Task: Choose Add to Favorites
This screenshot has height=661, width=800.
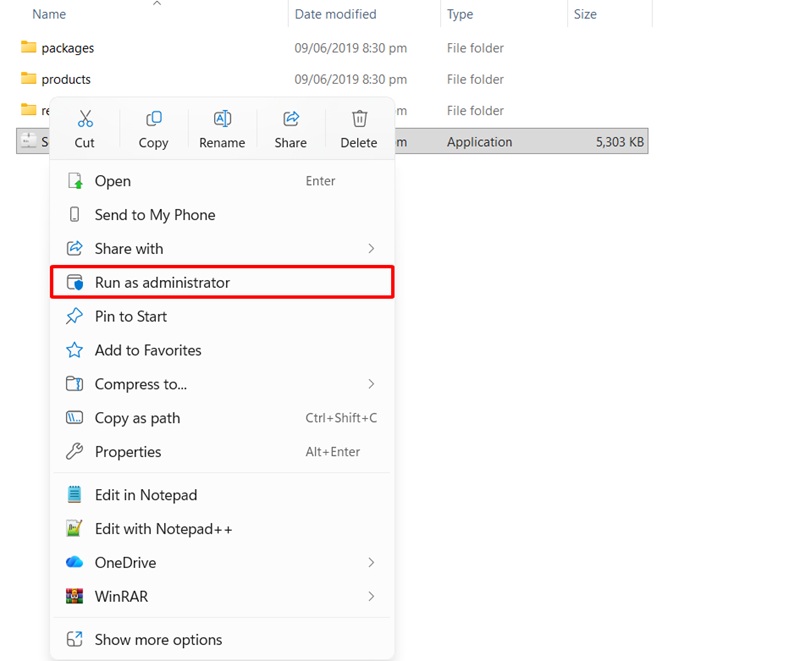Action: click(x=146, y=350)
